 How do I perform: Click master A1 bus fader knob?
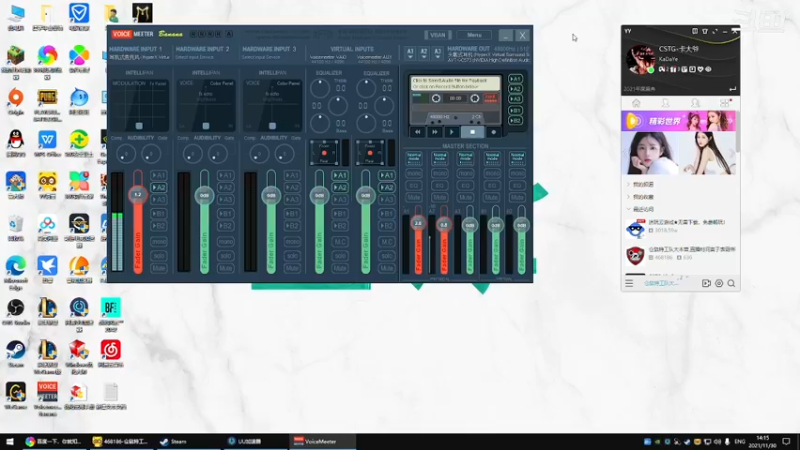(x=418, y=223)
